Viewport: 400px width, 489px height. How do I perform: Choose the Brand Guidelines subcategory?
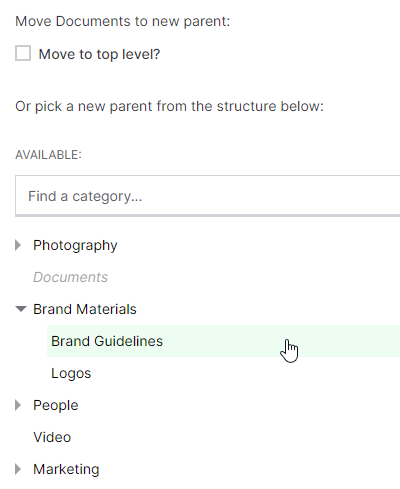(107, 341)
